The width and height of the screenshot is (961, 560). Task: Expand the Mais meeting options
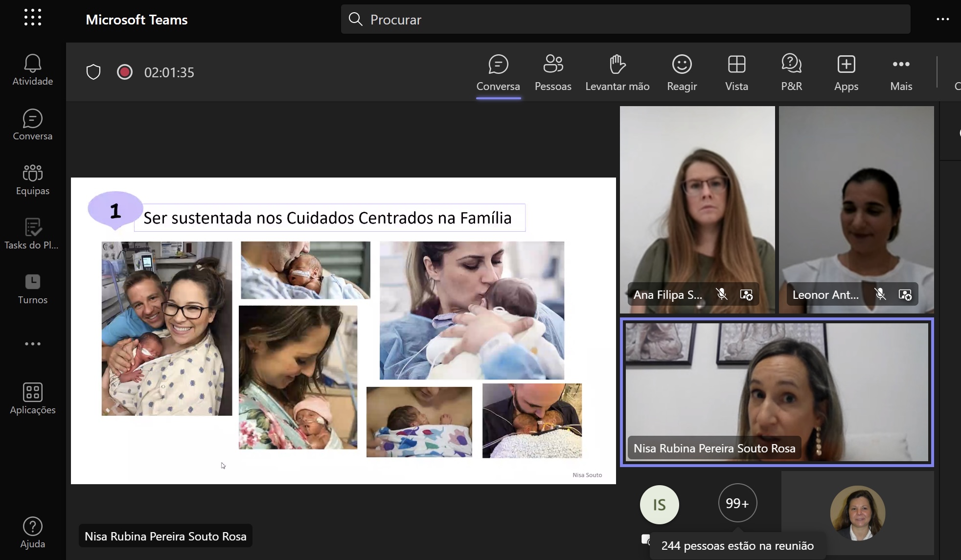pyautogui.click(x=901, y=72)
